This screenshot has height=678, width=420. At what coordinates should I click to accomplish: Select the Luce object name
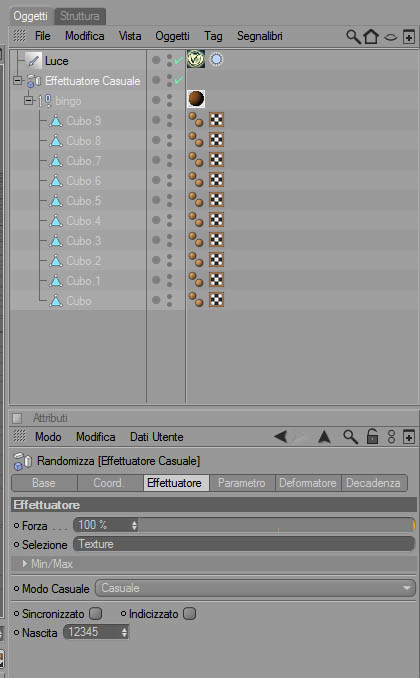tap(57, 61)
